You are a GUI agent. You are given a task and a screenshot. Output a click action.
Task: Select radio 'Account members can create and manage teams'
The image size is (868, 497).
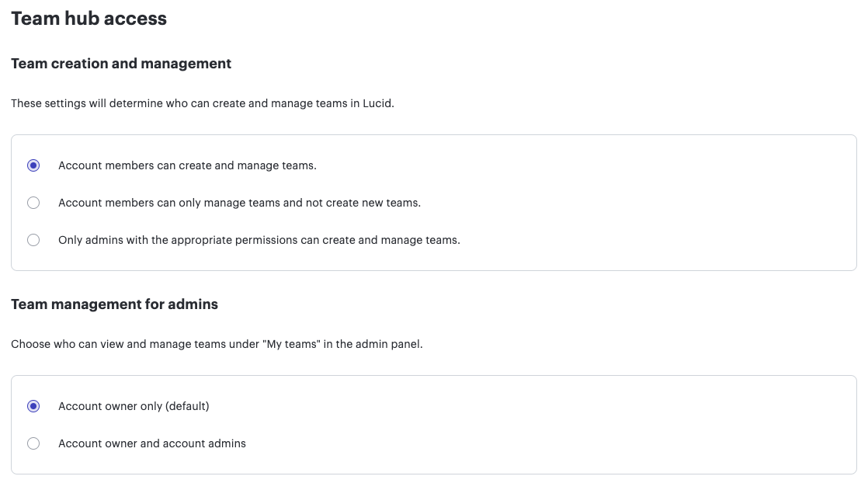(x=33, y=165)
